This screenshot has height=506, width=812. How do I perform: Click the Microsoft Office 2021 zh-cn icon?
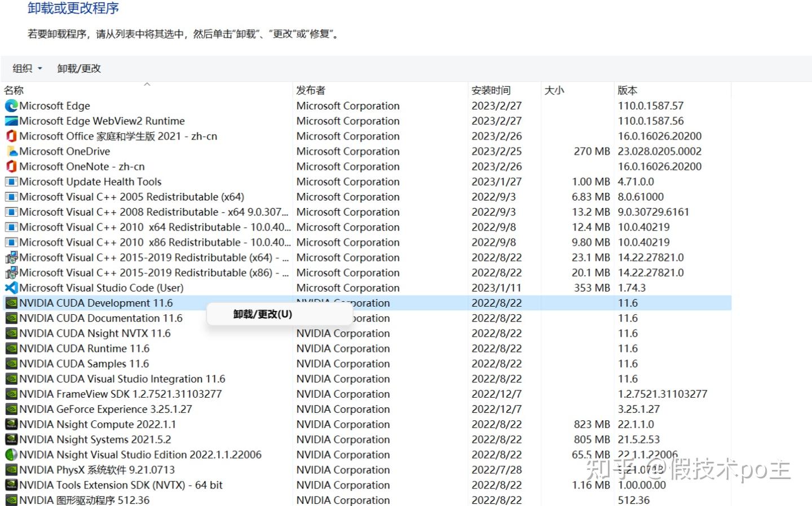pos(11,136)
